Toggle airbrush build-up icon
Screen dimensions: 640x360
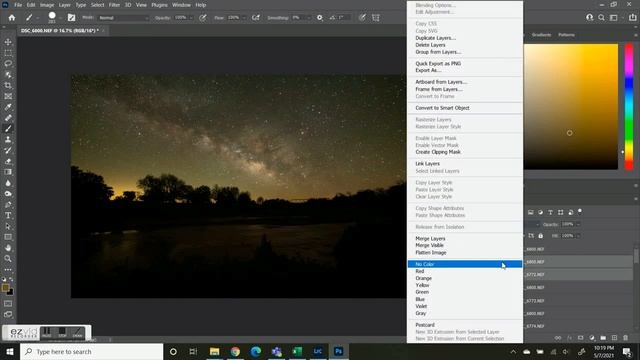click(x=256, y=18)
